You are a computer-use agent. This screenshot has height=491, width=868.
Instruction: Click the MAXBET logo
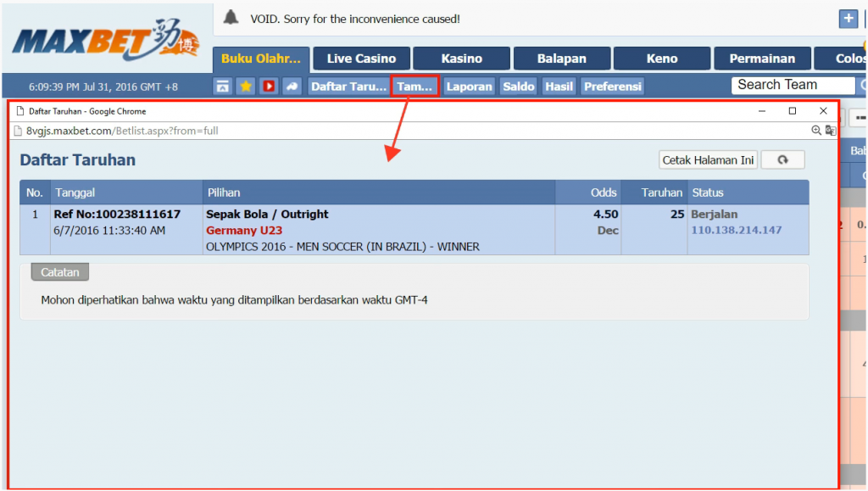105,39
